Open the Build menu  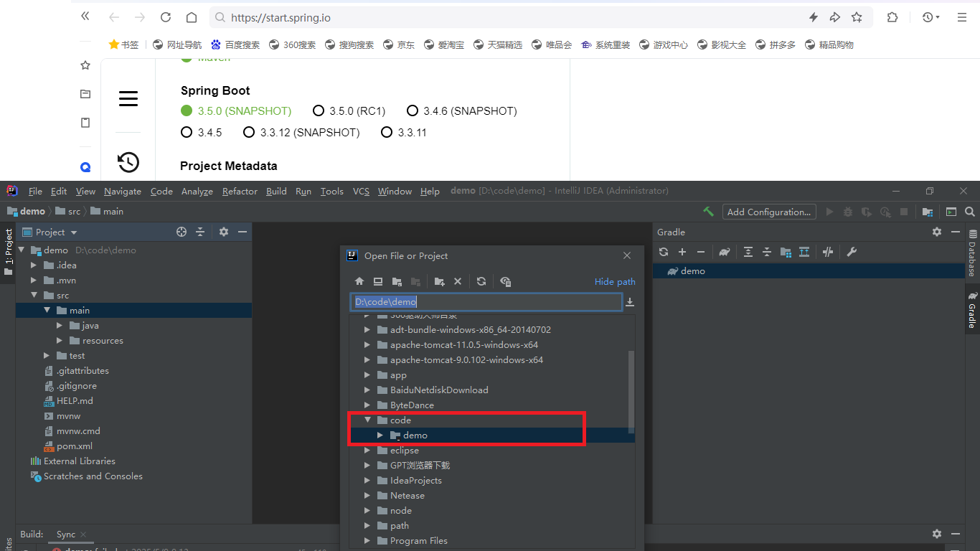(x=276, y=192)
